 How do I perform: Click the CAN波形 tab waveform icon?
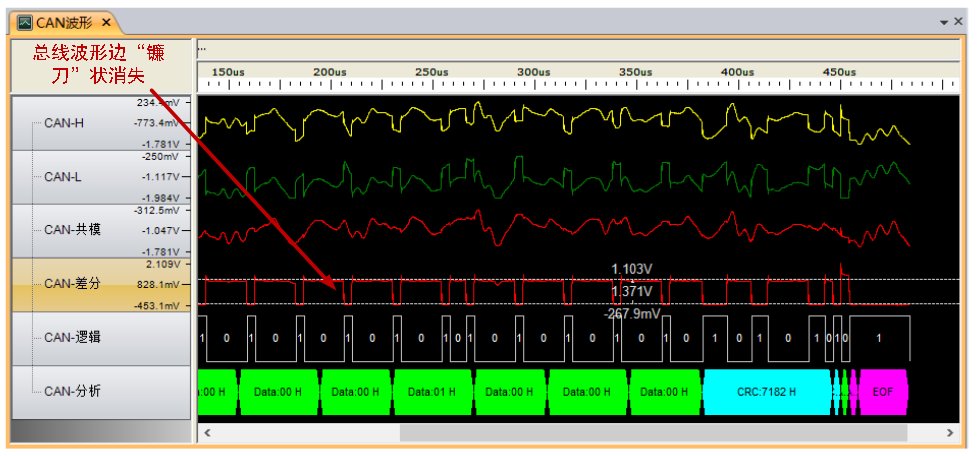point(24,21)
